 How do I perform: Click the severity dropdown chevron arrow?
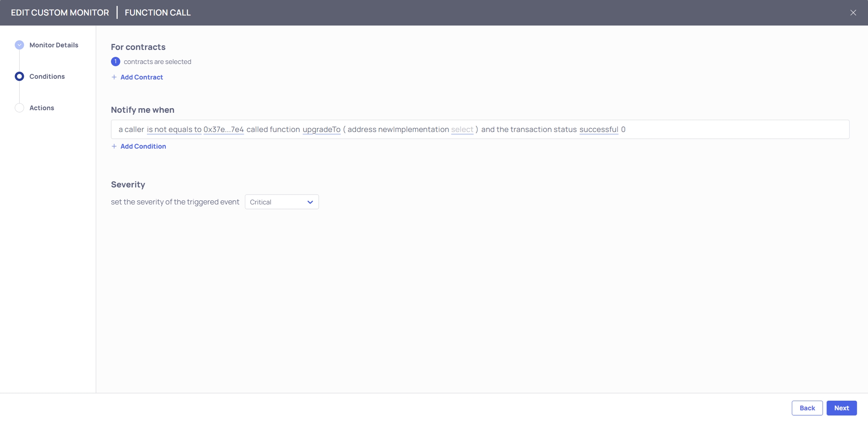[310, 202]
